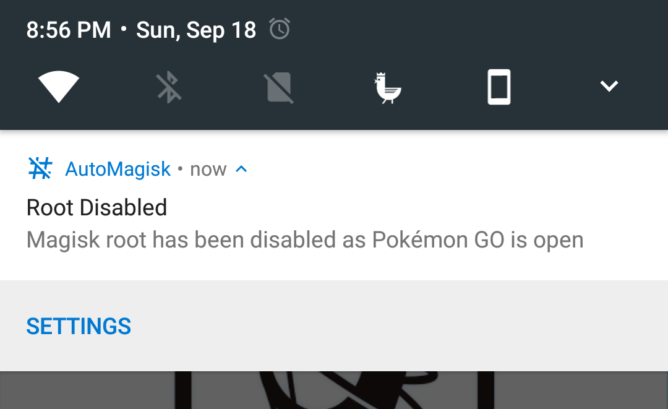
Task: Tap the crossed-out SIM card tile
Action: [x=279, y=87]
